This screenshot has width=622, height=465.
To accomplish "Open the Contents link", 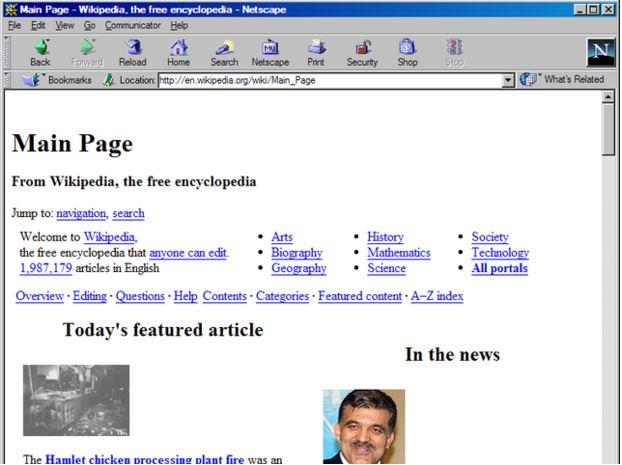I will pyautogui.click(x=225, y=296).
